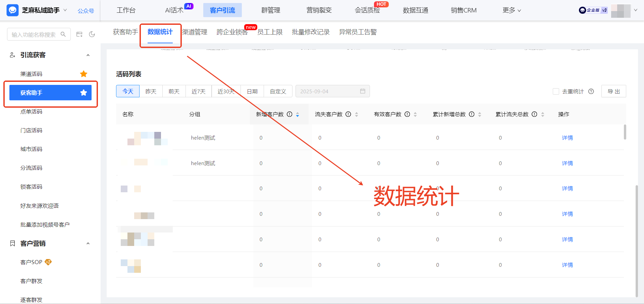Click the V2 badge beside 客户SOP

(x=48, y=262)
